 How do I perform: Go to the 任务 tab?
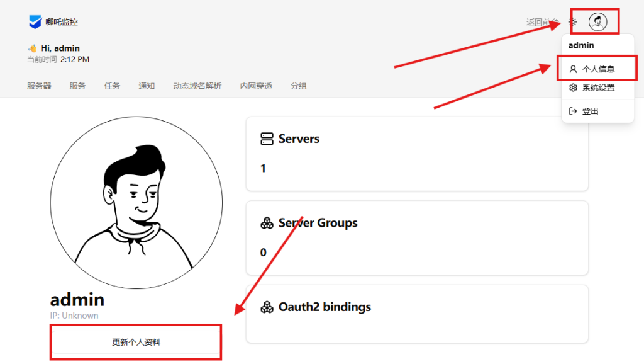(x=112, y=86)
